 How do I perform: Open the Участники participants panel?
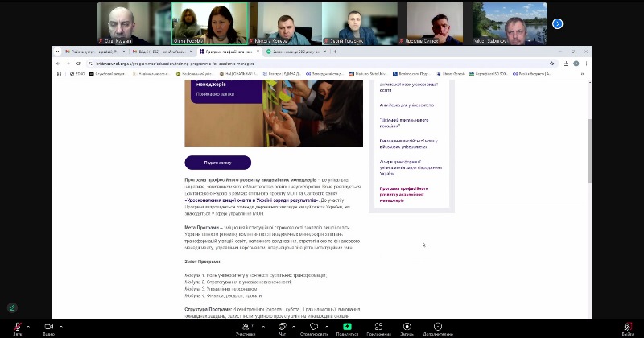point(246,329)
